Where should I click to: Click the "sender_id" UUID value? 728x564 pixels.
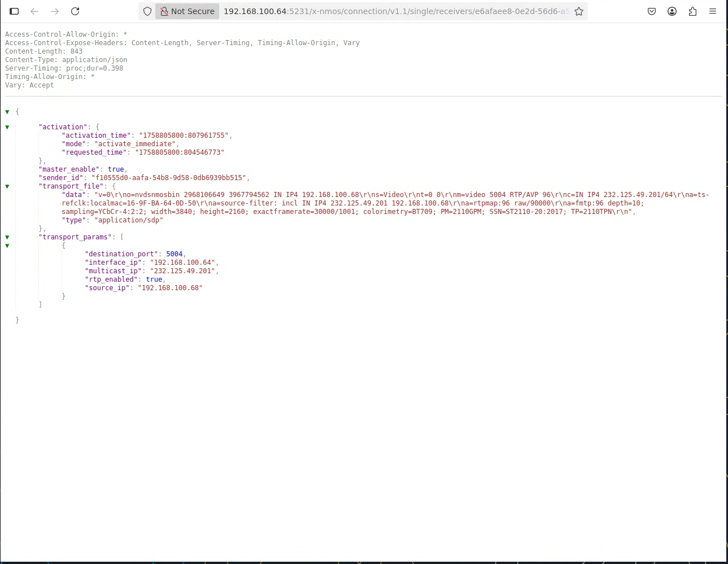[x=168, y=178]
